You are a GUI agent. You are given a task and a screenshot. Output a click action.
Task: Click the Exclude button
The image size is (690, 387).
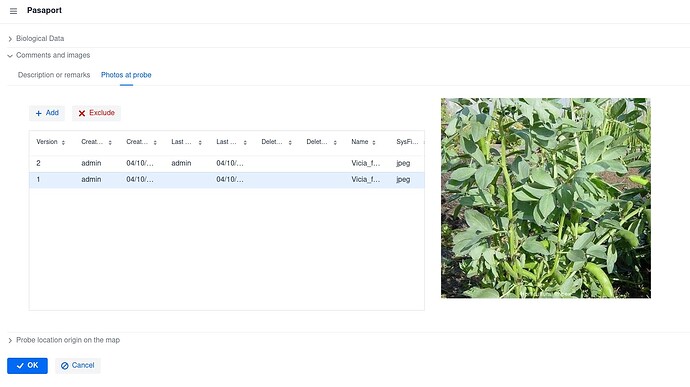96,113
